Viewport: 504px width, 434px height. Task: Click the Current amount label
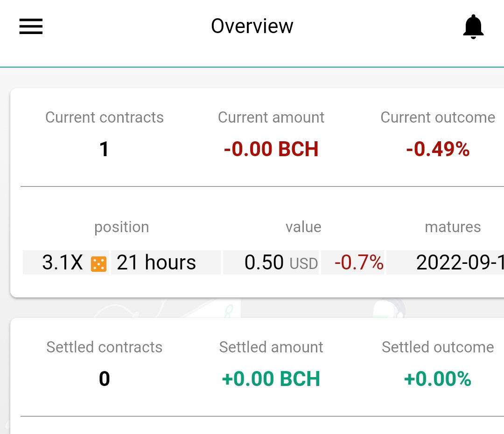click(x=271, y=117)
